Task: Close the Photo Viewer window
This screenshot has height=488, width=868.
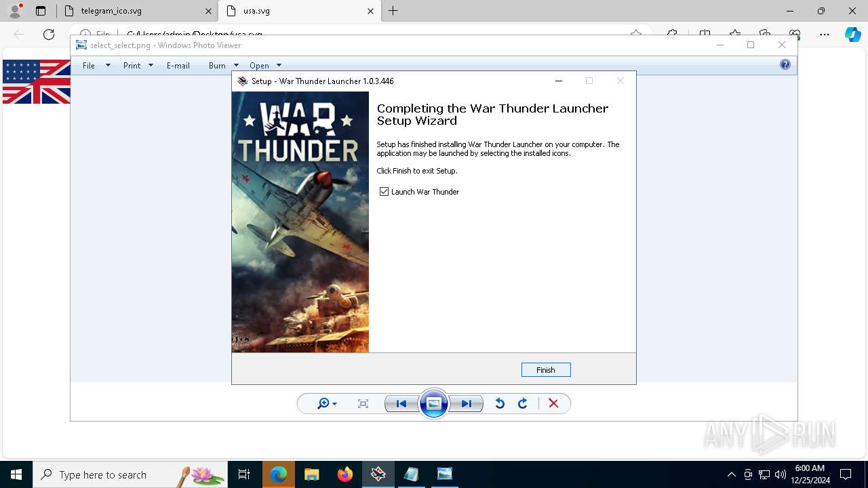Action: coord(782,45)
